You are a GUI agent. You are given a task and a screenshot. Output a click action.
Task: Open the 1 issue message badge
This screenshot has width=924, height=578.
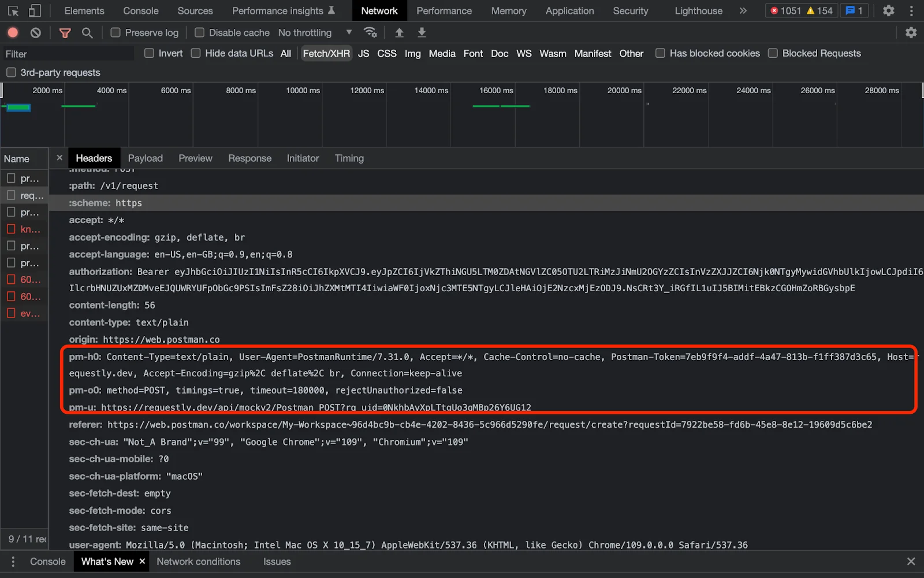[x=854, y=10]
